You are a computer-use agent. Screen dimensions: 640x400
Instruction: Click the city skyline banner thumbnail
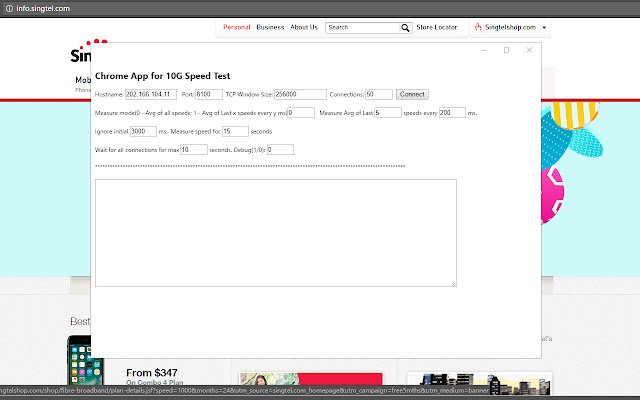[480, 381]
